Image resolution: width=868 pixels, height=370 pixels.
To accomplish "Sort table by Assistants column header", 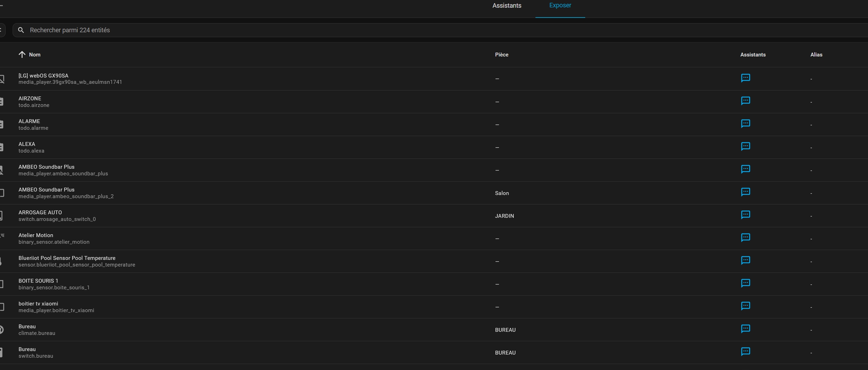I will click(x=753, y=55).
